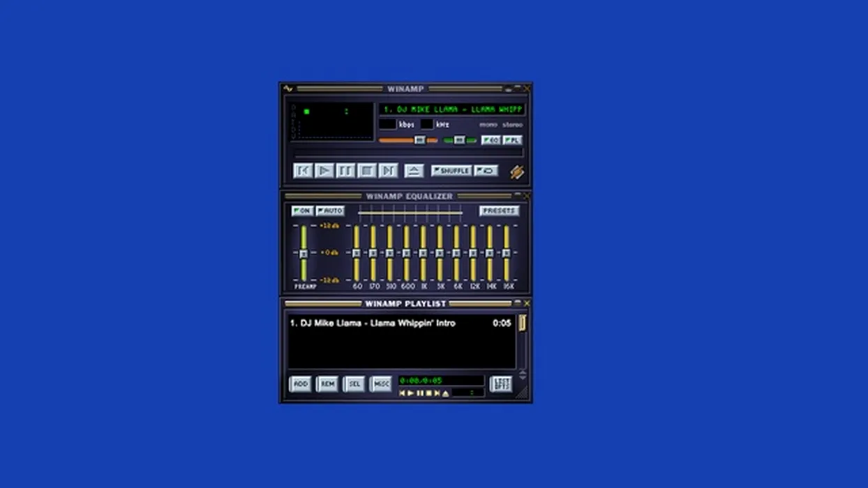Toggle Shuffle mode
Screen dimensions: 868x488
pos(451,171)
